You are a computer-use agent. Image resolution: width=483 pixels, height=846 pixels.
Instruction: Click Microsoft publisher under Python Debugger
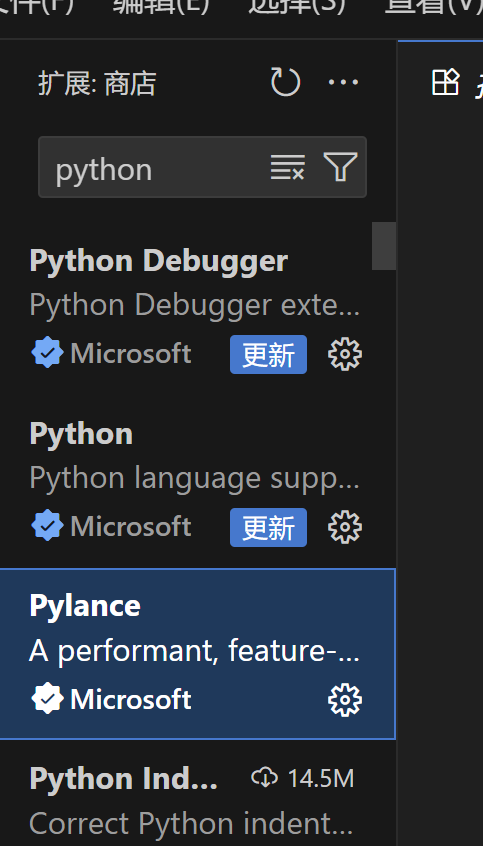pos(131,354)
